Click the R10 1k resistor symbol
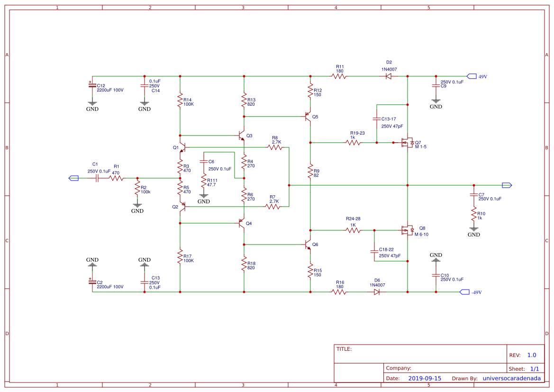The image size is (554, 392). tap(474, 214)
